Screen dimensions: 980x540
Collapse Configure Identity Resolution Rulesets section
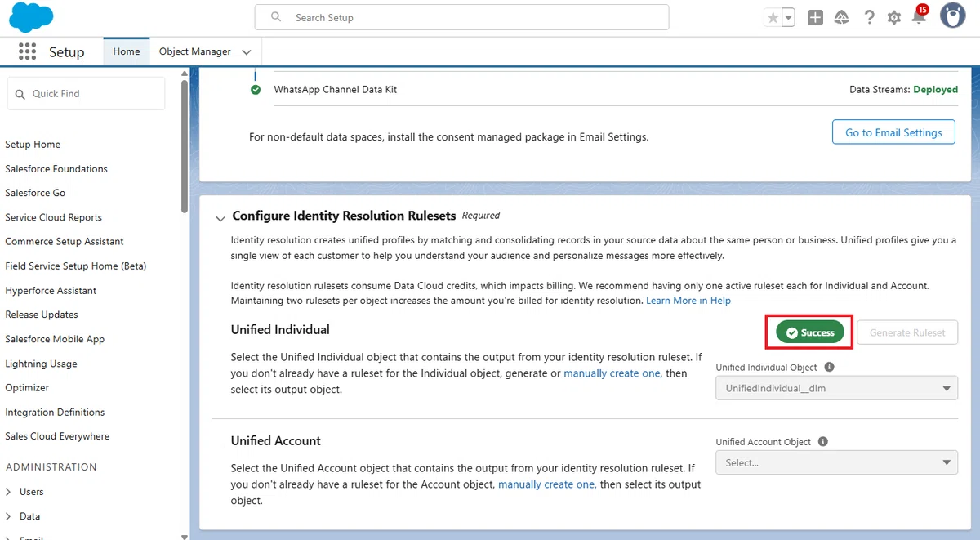point(220,218)
